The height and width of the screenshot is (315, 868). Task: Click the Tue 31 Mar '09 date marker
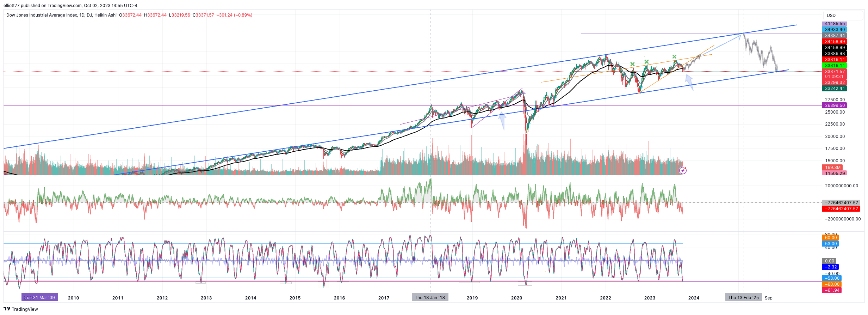(40, 297)
